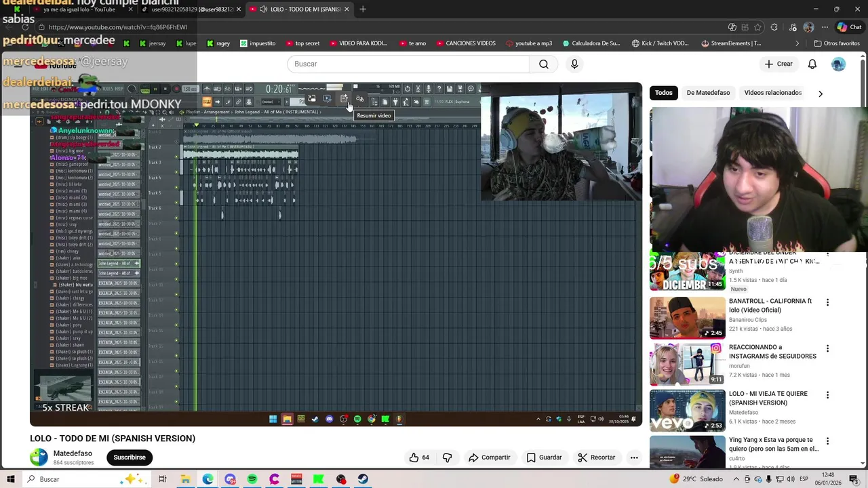Open Windows notification center icon
The image size is (868, 488).
tap(854, 479)
